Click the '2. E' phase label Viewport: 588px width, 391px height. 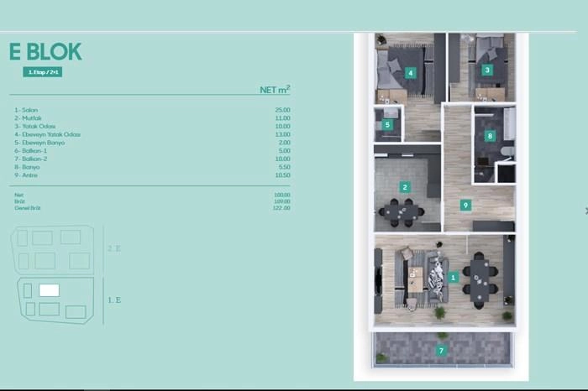[x=114, y=248]
